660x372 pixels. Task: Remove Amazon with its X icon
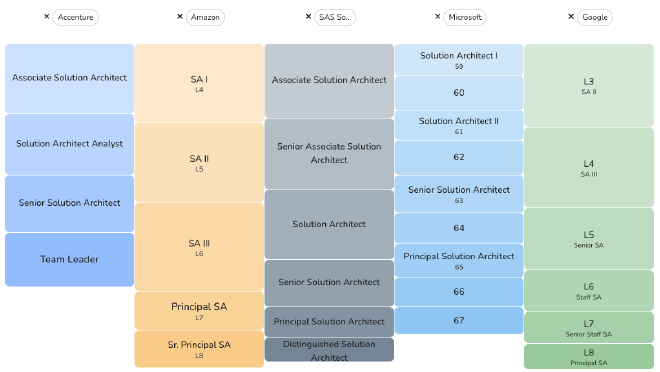pos(180,17)
